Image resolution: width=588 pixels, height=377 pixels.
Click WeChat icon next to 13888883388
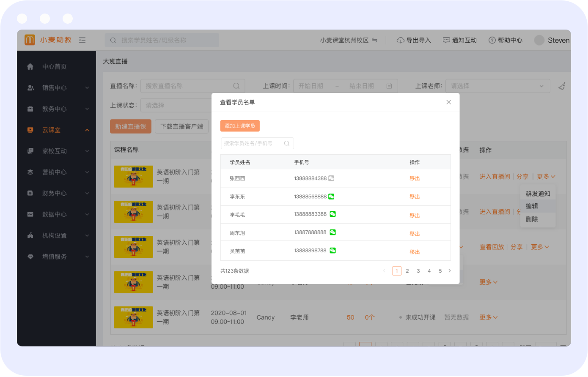pos(333,214)
